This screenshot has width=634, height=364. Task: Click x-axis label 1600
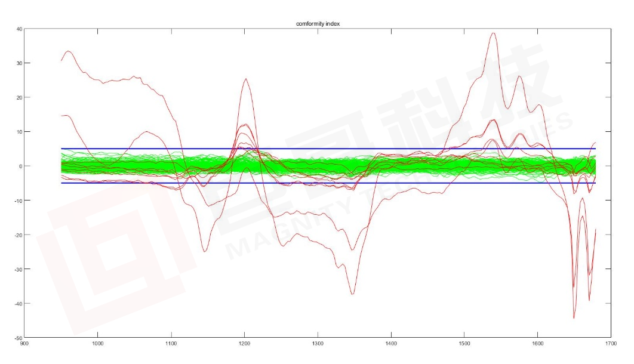tap(538, 343)
